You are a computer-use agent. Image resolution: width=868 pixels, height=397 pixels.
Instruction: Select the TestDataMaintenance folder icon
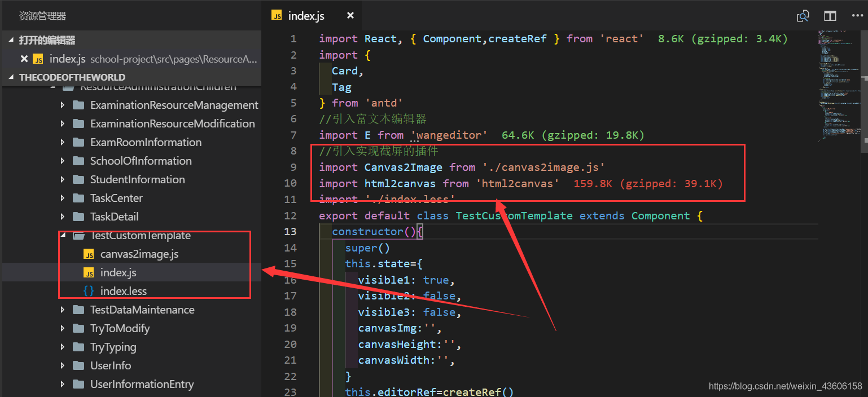point(78,310)
